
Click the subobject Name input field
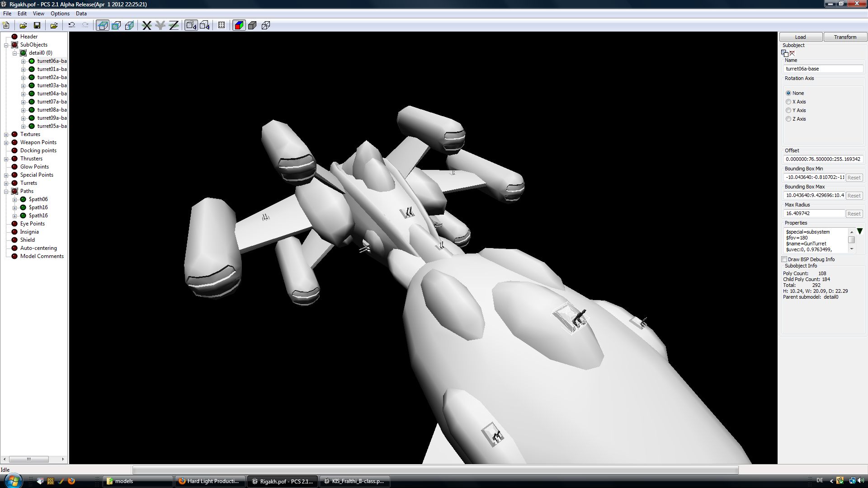coord(823,69)
